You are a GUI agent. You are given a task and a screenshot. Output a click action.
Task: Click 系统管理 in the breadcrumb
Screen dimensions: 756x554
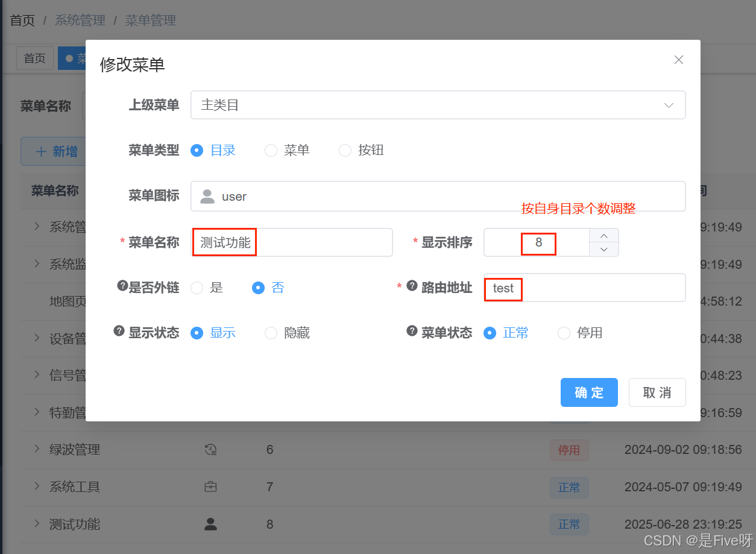coord(80,20)
